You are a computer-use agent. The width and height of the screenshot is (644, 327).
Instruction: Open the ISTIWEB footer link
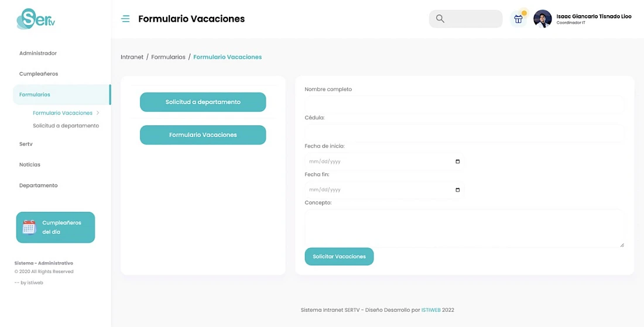coord(431,310)
